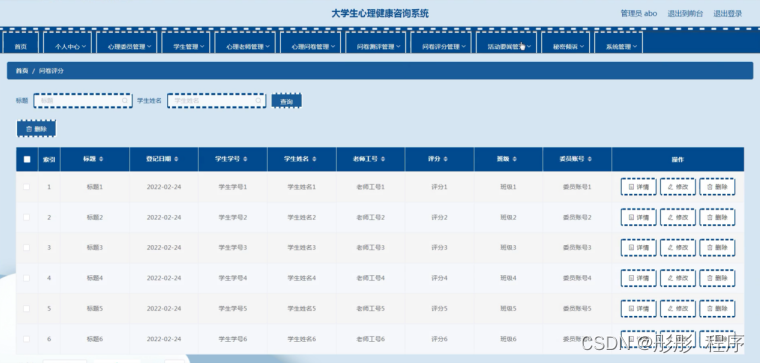Click the cell 老师工号2
This screenshot has width=760, height=363.
[x=370, y=218]
